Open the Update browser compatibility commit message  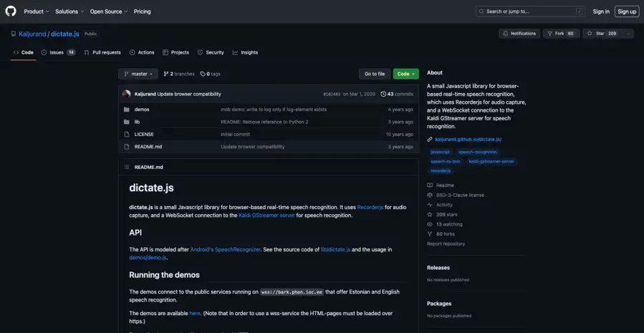189,94
